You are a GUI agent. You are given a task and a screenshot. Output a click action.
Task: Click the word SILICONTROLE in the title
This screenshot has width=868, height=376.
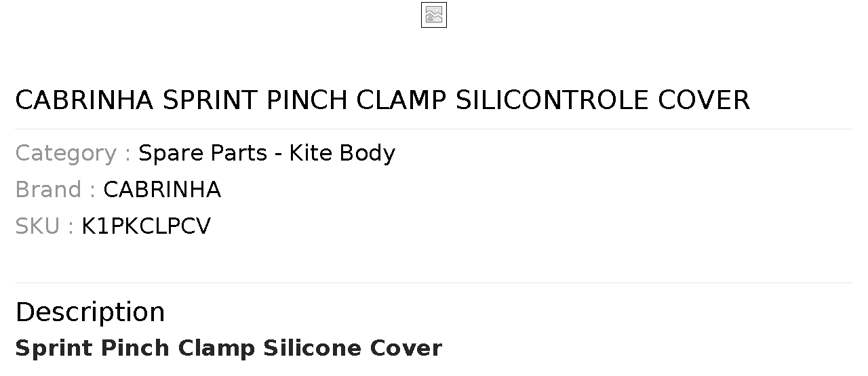tap(552, 100)
